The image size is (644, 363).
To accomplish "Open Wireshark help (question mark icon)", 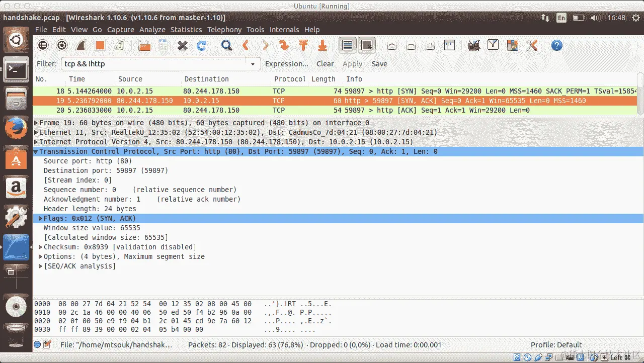I will [556, 46].
